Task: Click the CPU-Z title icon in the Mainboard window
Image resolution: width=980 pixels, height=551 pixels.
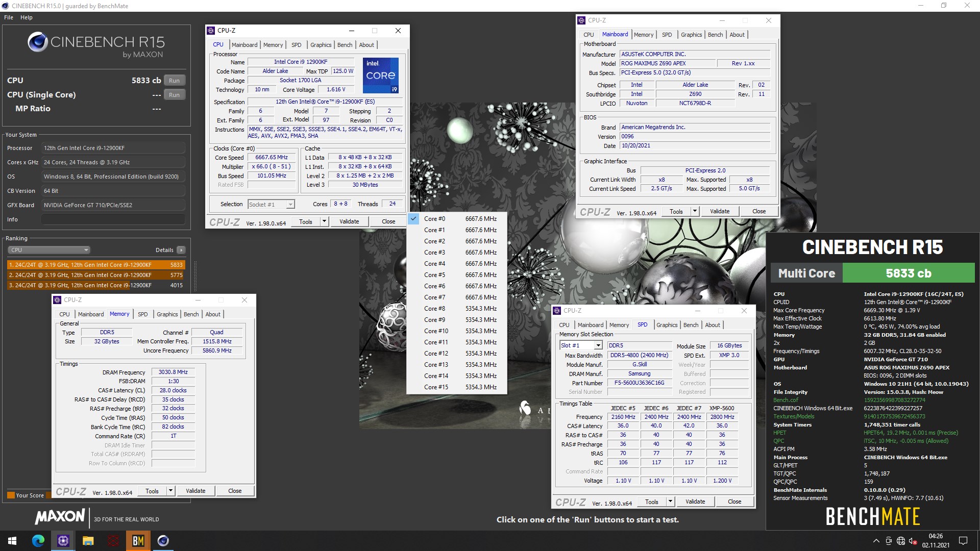Action: 581,20
